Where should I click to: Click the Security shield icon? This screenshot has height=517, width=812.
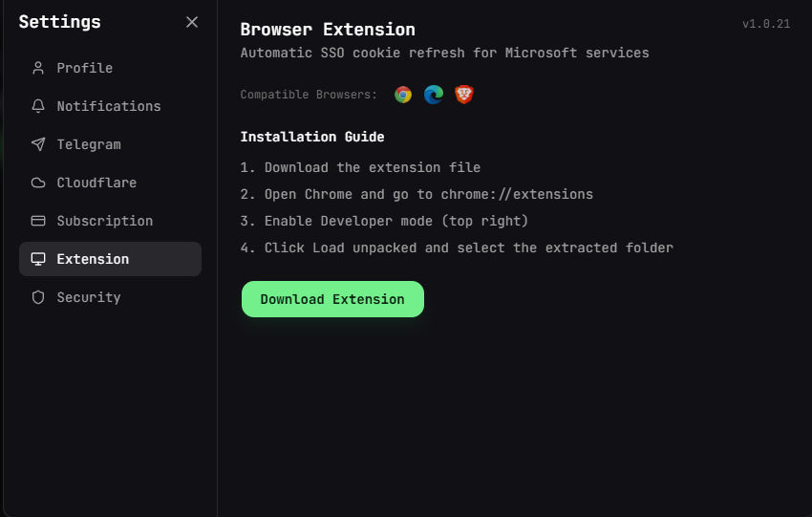38,297
